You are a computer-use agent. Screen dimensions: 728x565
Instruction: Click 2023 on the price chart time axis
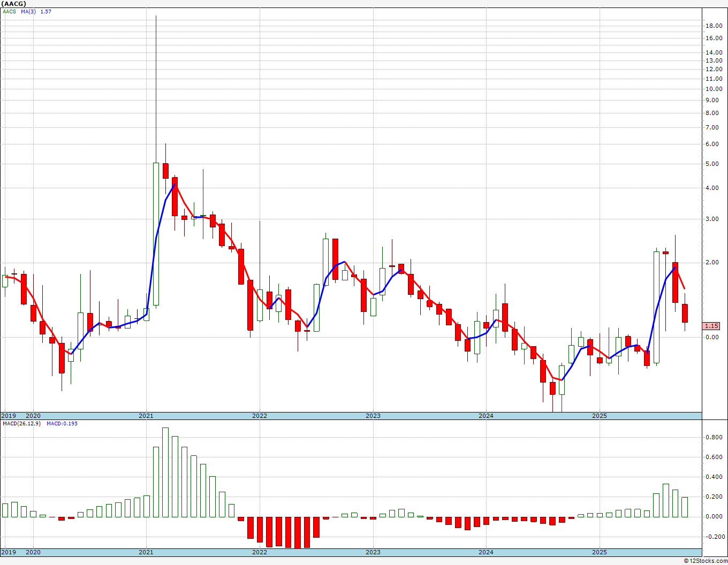tap(373, 416)
